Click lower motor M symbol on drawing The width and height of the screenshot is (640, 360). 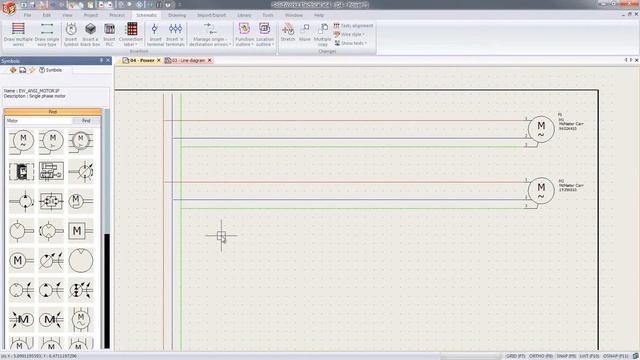point(541,190)
